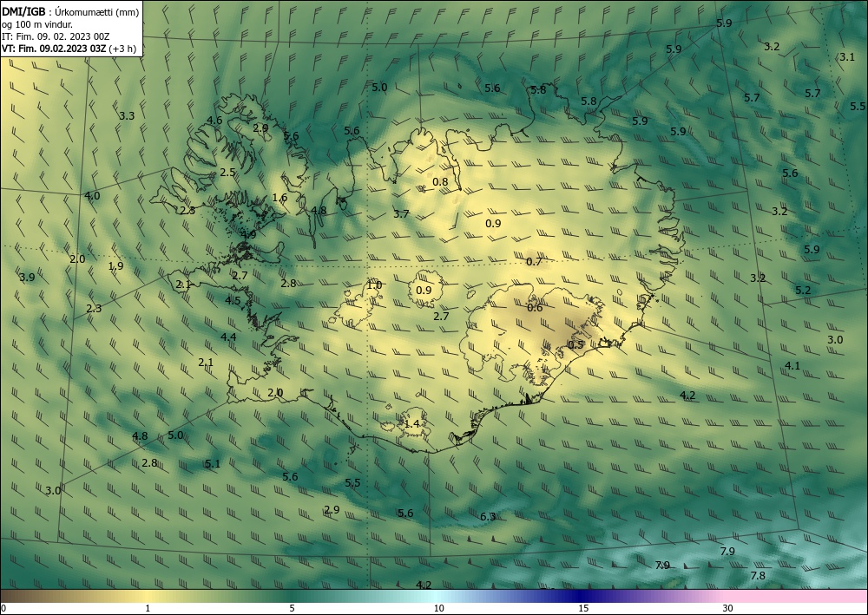Viewport: 868px width, 615px height.
Task: Click the '5' tick label on the color scale
Action: click(x=292, y=609)
